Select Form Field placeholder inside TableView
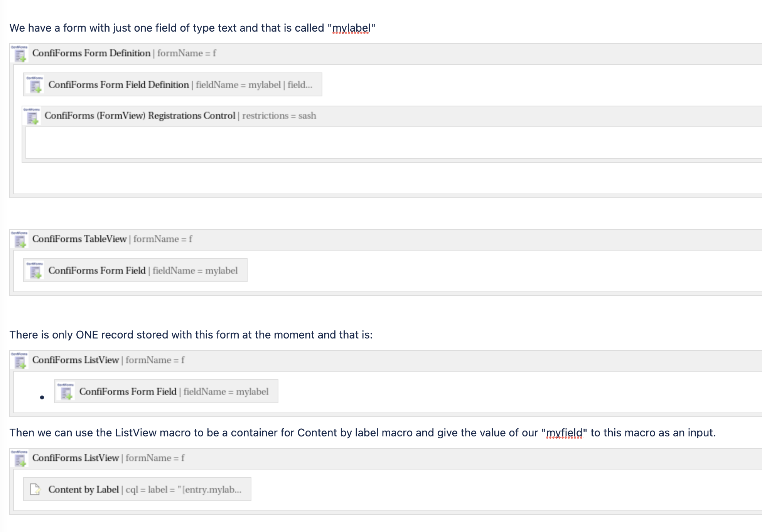Viewport: 762px width, 532px height. [135, 271]
